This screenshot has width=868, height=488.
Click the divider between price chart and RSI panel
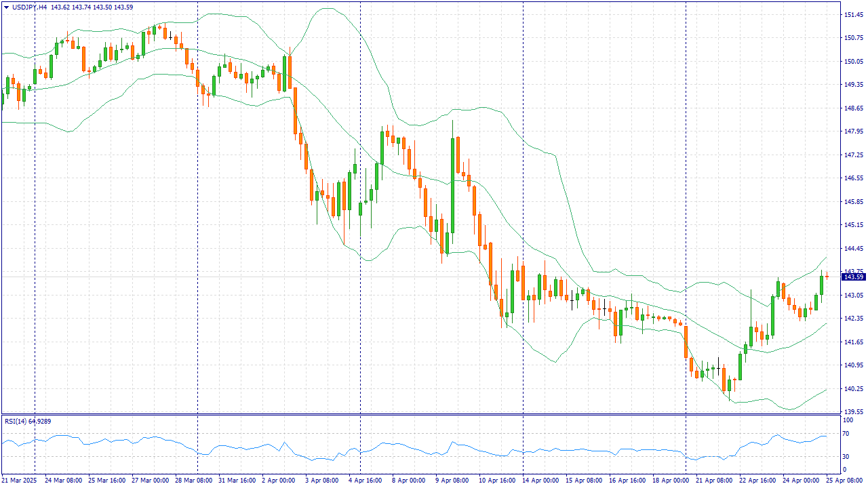point(420,414)
